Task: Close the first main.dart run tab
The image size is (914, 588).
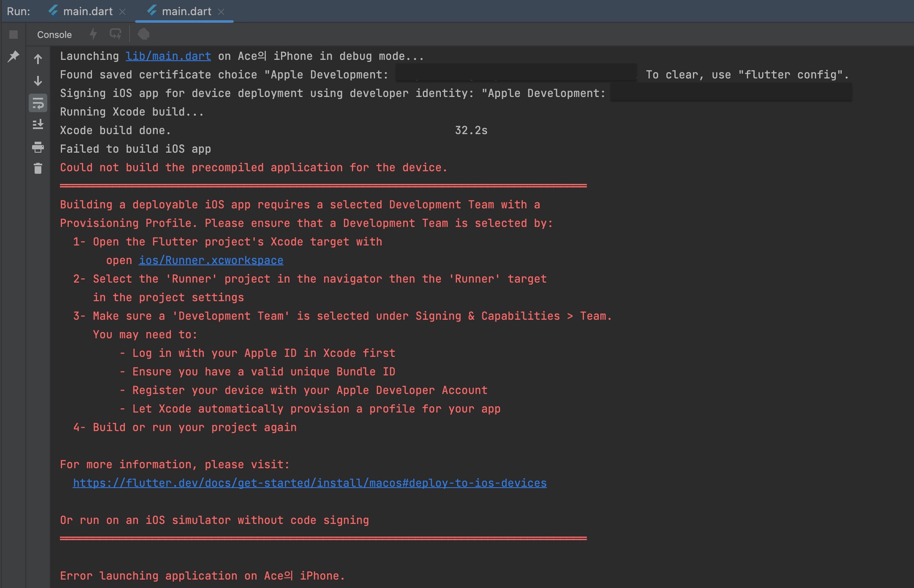Action: click(x=122, y=12)
